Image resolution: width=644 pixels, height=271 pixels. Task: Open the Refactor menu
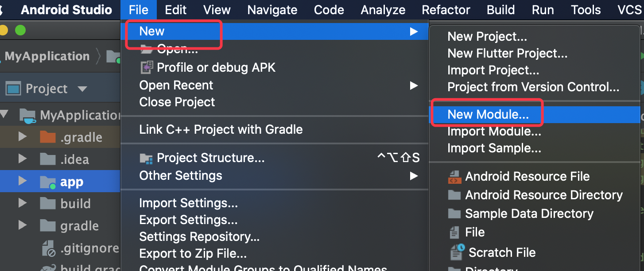(446, 10)
